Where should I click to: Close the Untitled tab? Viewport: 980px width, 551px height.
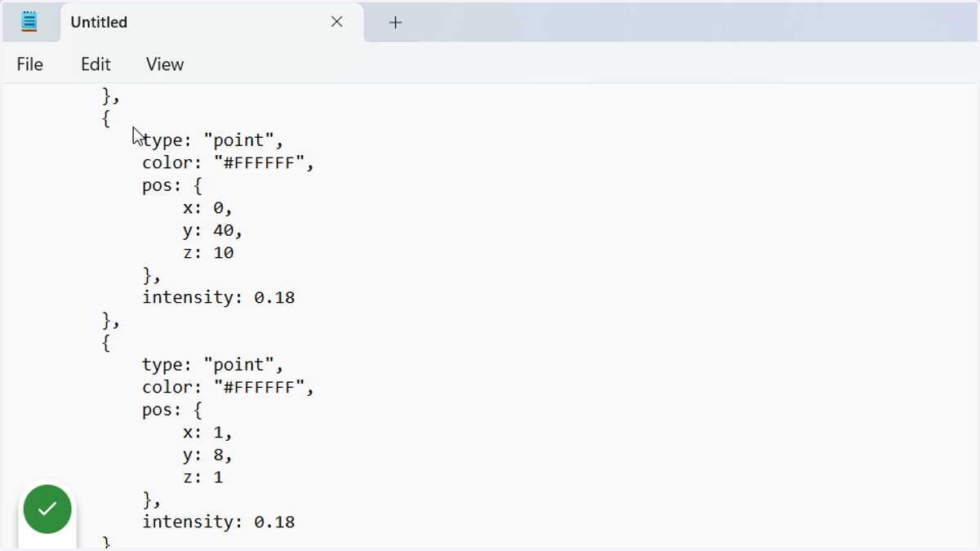point(336,22)
